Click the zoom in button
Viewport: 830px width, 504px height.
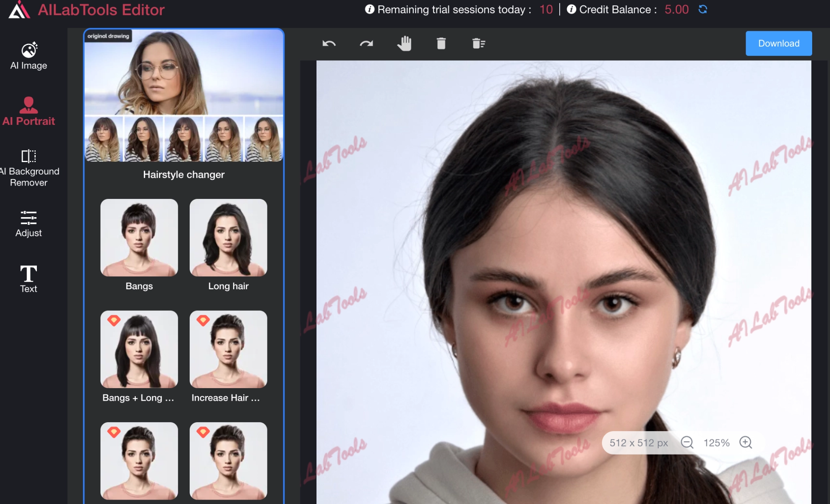(x=746, y=442)
